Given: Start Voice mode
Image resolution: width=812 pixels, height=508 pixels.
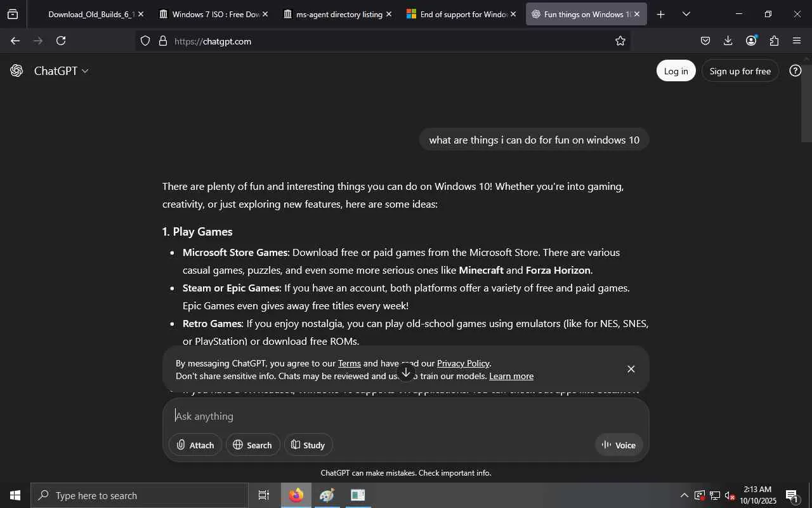Looking at the screenshot, I should [x=619, y=445].
